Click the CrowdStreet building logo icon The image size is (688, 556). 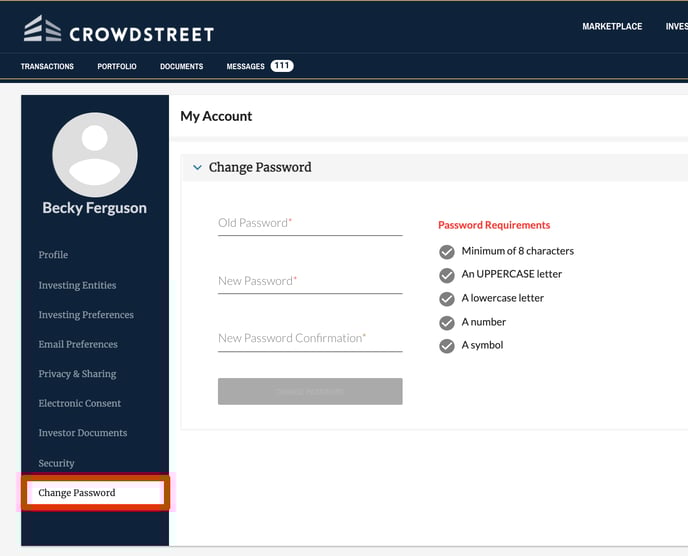[x=42, y=29]
